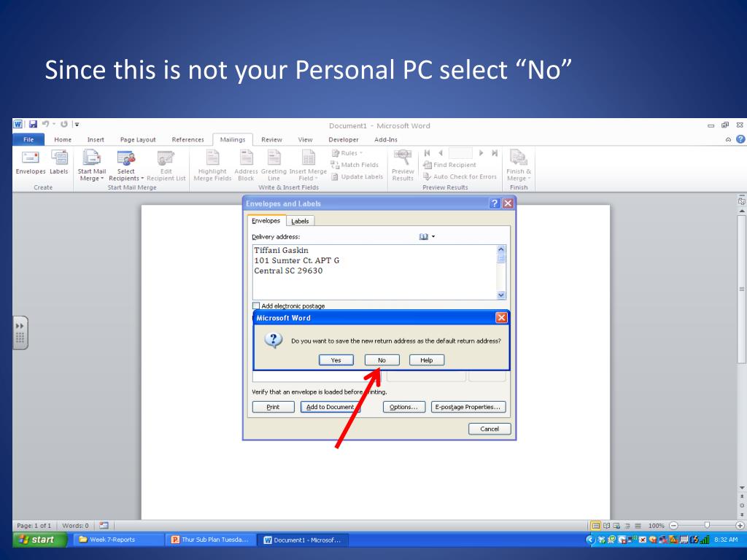The height and width of the screenshot is (560, 747).
Task: Go to first record arrow
Action: [x=427, y=153]
